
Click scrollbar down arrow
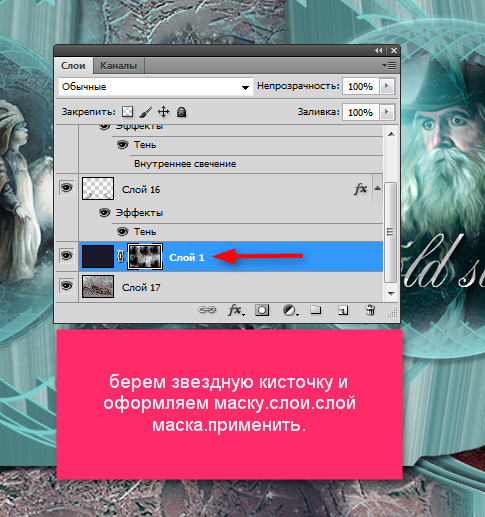coord(391,294)
